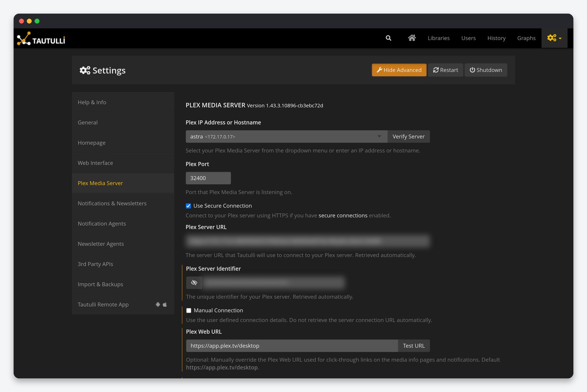Open Newsletter Agents settings
The height and width of the screenshot is (392, 587).
coord(123,244)
